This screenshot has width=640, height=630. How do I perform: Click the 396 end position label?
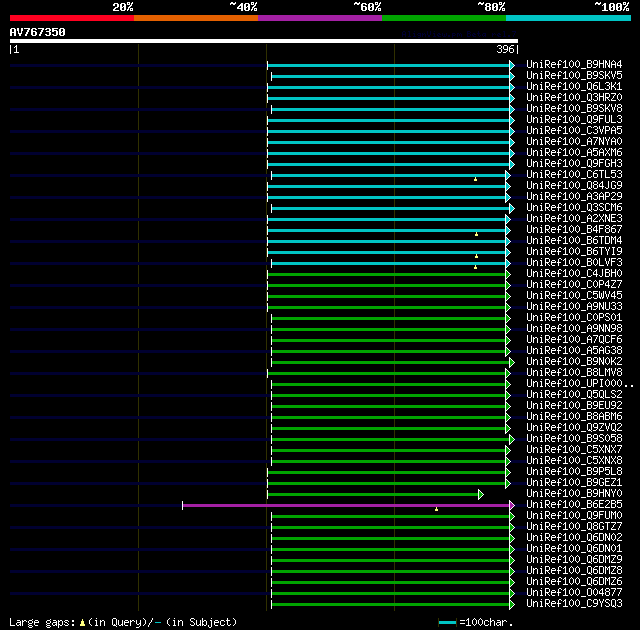pyautogui.click(x=505, y=49)
